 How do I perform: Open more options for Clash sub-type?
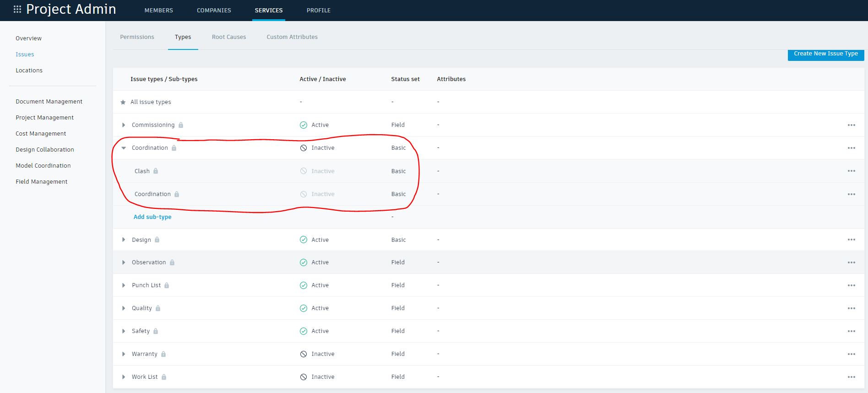(x=851, y=171)
